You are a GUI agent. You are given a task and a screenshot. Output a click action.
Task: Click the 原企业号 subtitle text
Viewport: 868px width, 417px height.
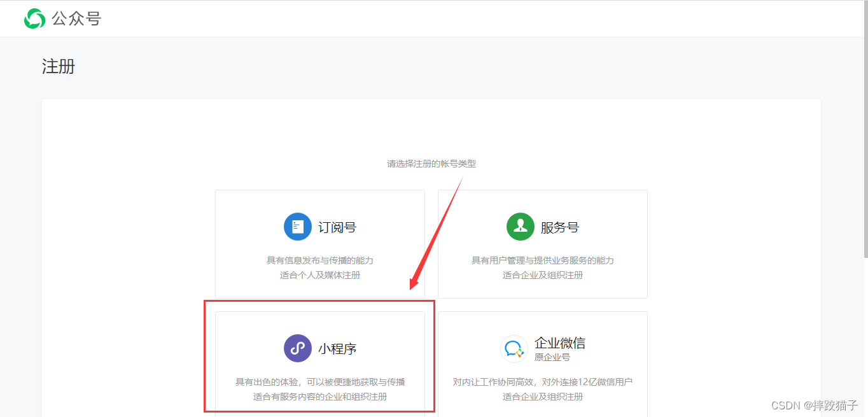point(552,357)
